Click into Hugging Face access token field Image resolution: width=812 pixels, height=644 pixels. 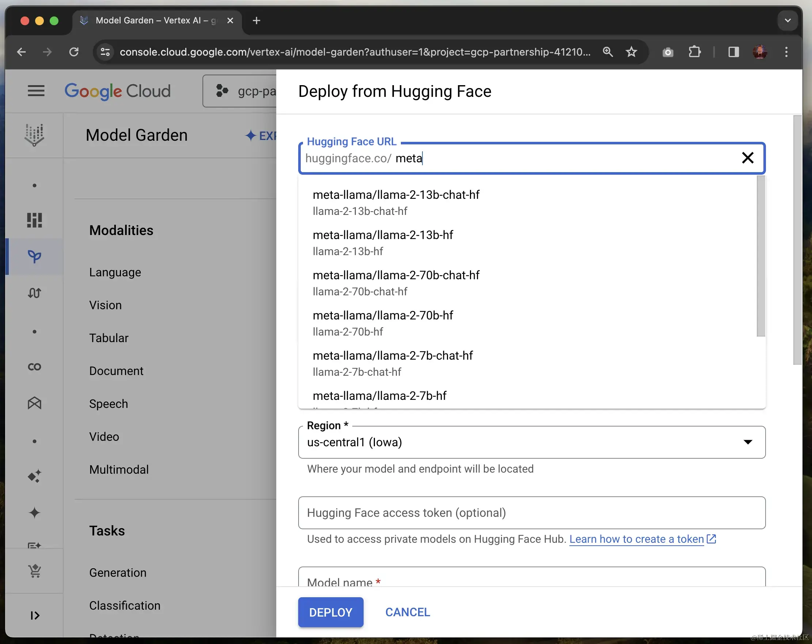[x=531, y=513]
